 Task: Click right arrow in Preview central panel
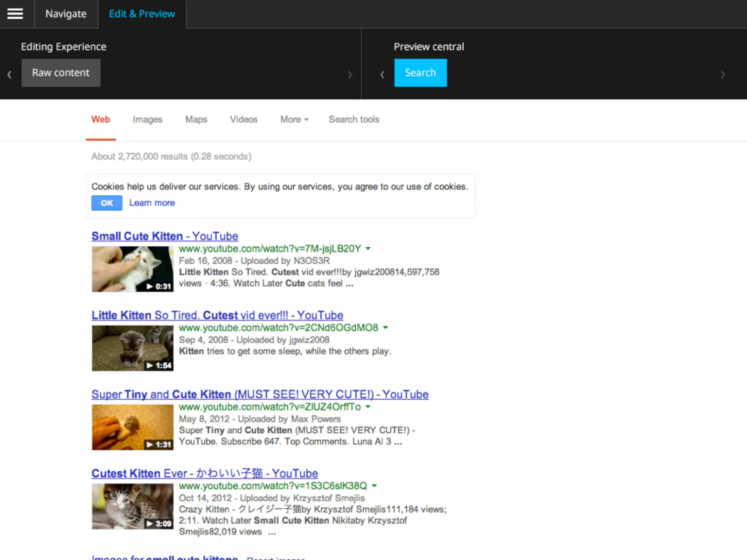click(723, 75)
